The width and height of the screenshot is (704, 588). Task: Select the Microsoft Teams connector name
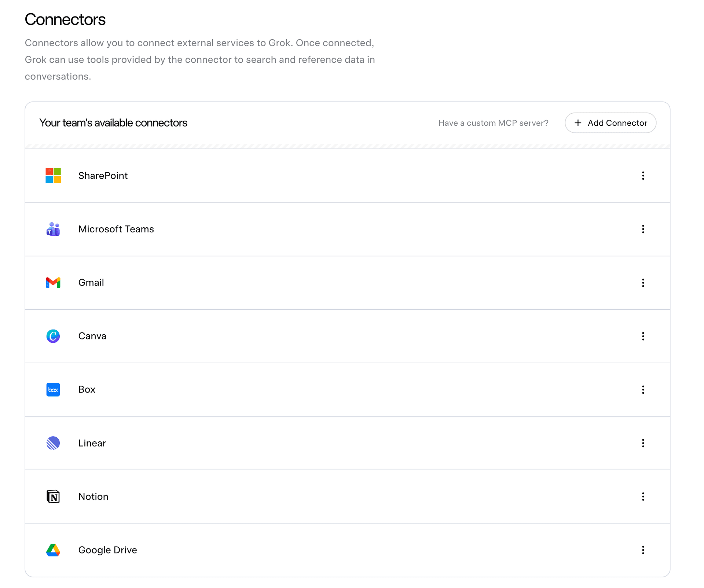pos(116,229)
